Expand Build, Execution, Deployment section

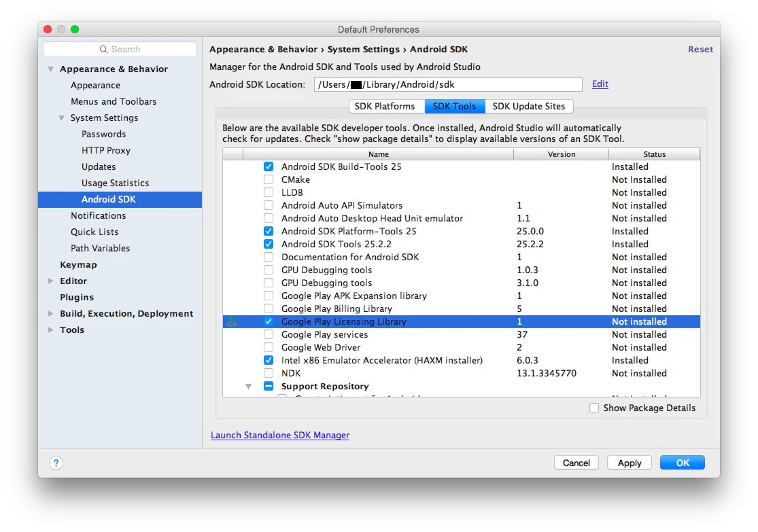pos(51,314)
